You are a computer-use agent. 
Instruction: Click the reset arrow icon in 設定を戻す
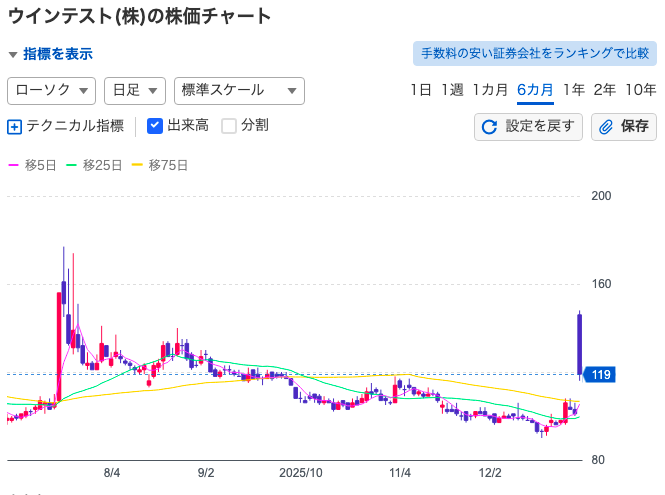490,127
